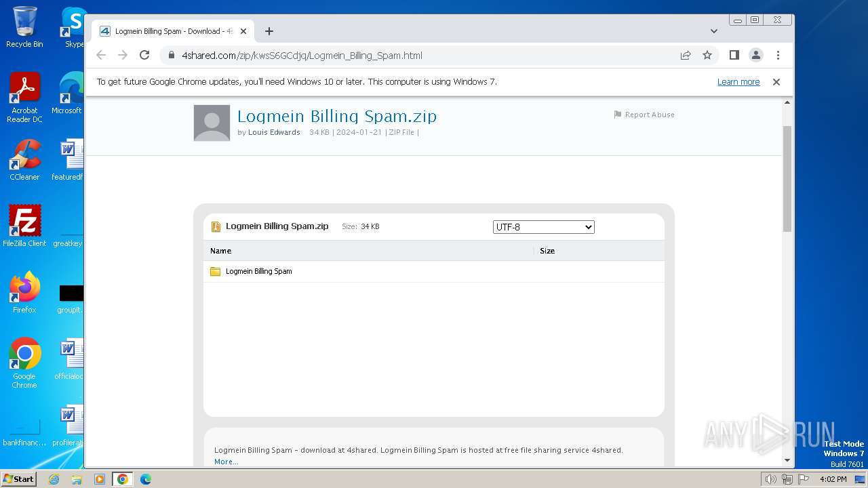Open the Logmein Billing Spam folder row
Screen dimensions: 868x488
[x=434, y=271]
